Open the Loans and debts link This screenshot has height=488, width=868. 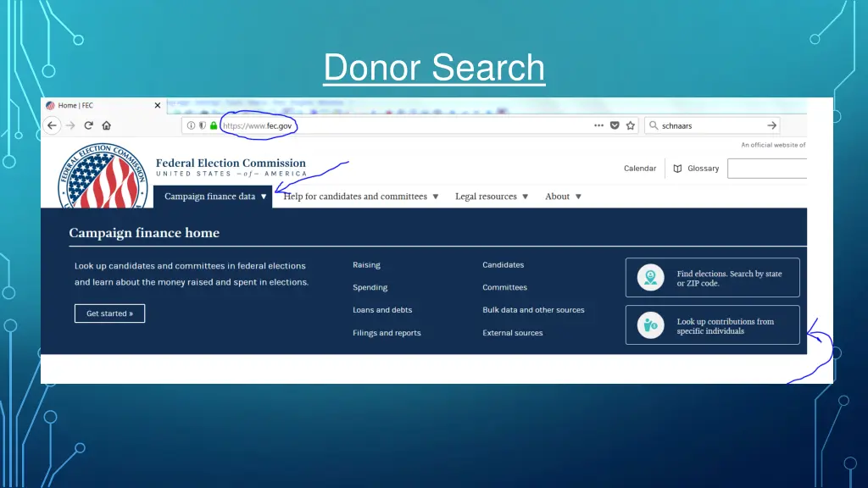[x=382, y=310]
